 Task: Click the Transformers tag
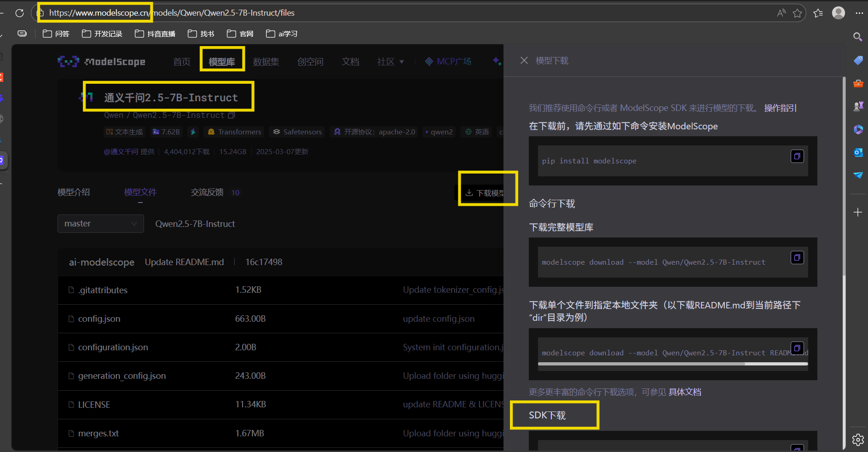coord(234,132)
